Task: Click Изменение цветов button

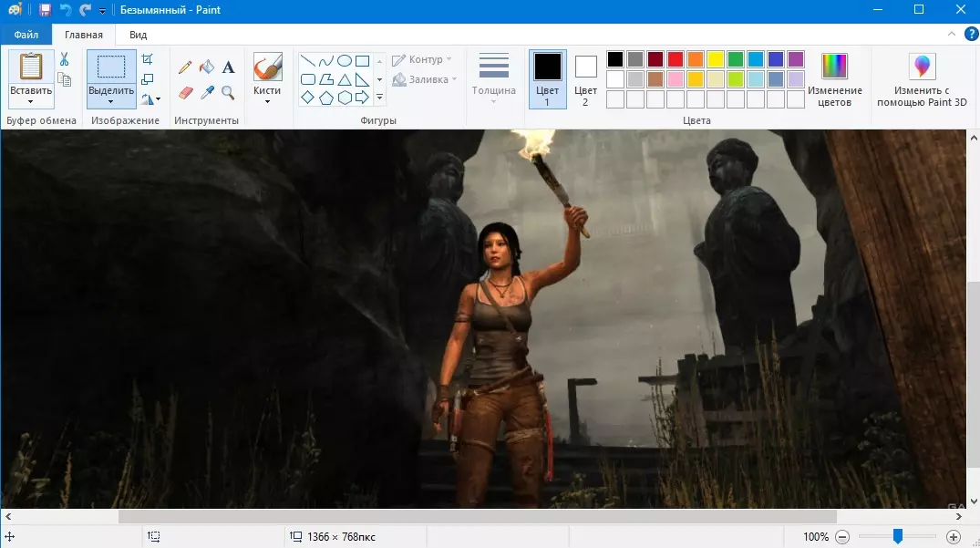Action: tap(834, 79)
